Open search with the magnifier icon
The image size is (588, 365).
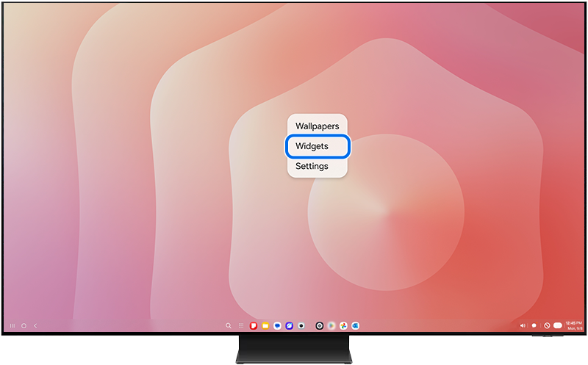pyautogui.click(x=229, y=325)
